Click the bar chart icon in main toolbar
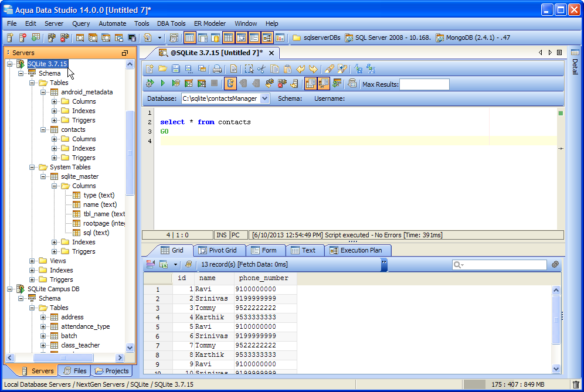The width and height of the screenshot is (584, 392). tap(280, 38)
